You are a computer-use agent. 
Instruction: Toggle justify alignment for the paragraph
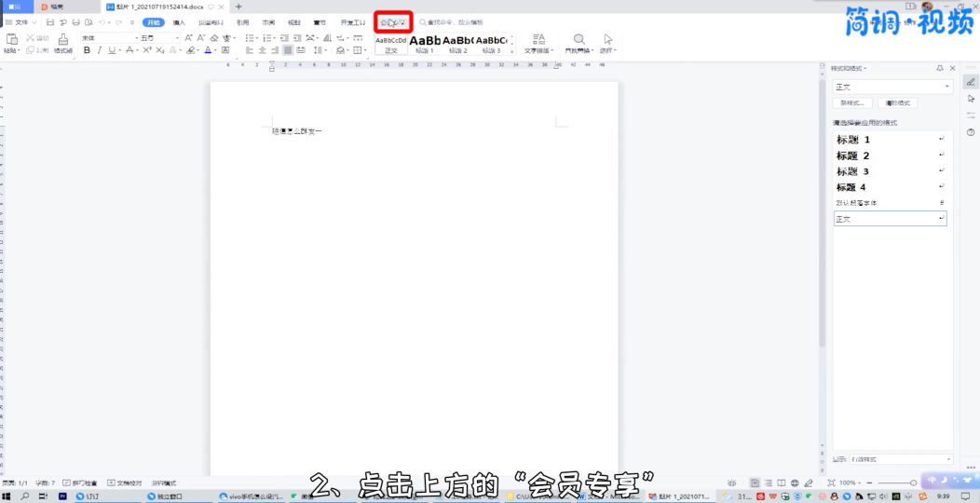288,50
